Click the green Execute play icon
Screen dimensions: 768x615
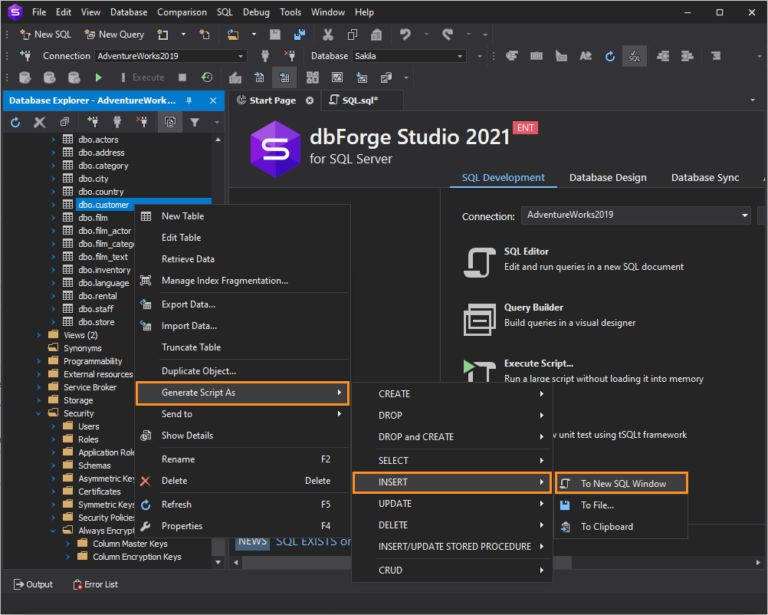[98, 77]
